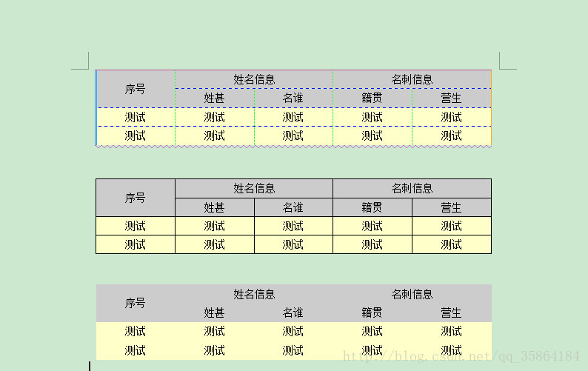Click 姓甚 cell in the black-bordered table
Screen dimensions: 588x371
coord(215,207)
